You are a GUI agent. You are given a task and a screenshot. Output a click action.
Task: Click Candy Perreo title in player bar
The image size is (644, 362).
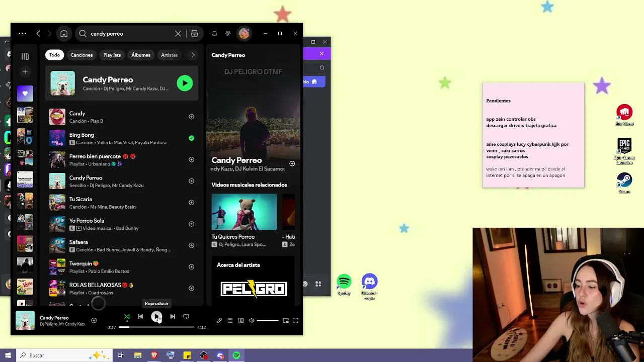pyautogui.click(x=54, y=318)
